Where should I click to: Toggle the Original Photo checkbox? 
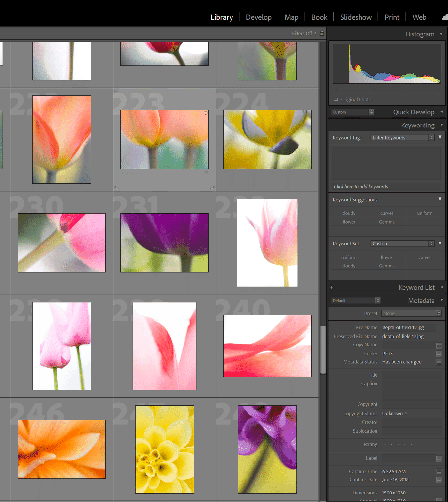(336, 99)
